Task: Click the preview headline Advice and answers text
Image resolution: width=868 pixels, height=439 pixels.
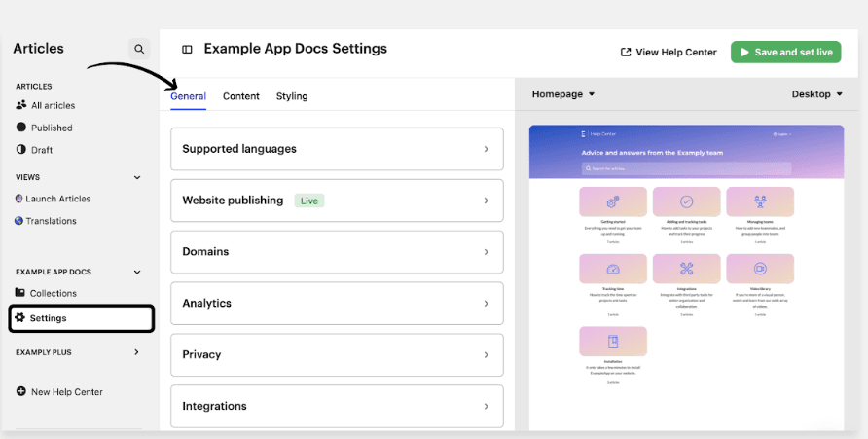Action: [x=652, y=152]
